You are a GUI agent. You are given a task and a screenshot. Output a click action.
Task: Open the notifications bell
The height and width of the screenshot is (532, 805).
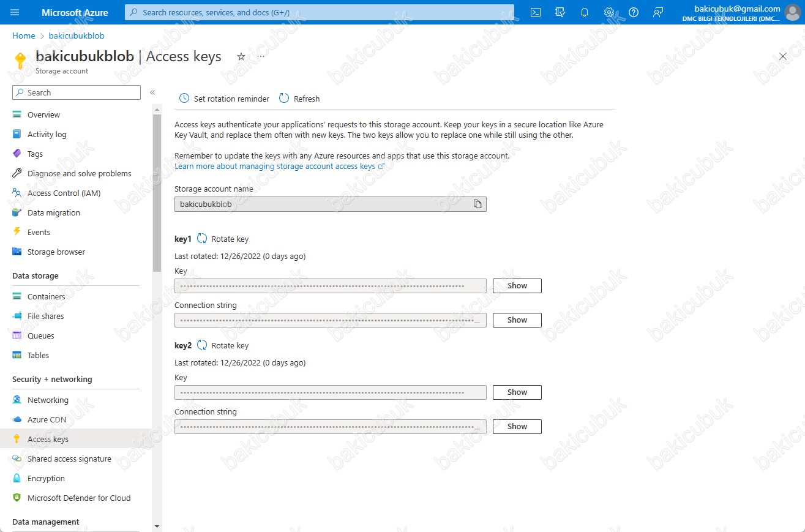[585, 12]
